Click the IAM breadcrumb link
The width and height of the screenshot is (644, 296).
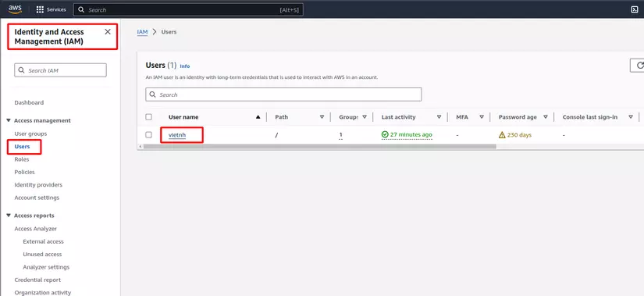pos(142,32)
